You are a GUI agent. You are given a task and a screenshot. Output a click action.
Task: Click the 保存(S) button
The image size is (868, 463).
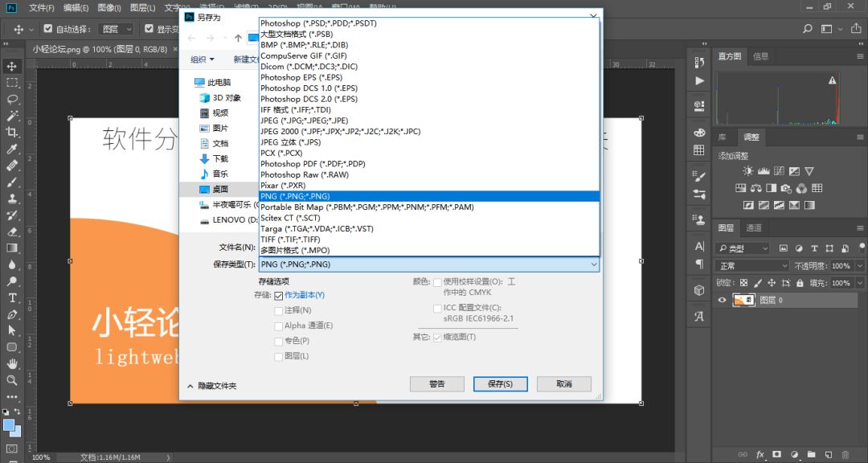[x=501, y=383]
